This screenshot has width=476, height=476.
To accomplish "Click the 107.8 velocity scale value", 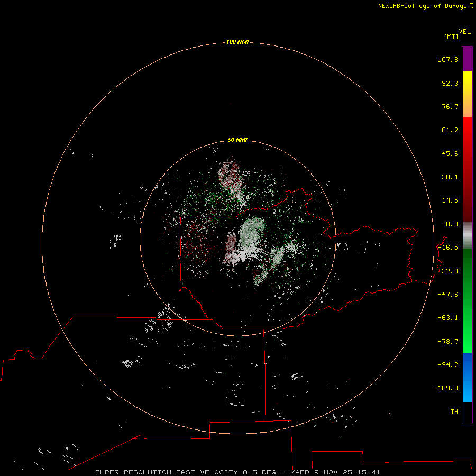I will [x=448, y=59].
